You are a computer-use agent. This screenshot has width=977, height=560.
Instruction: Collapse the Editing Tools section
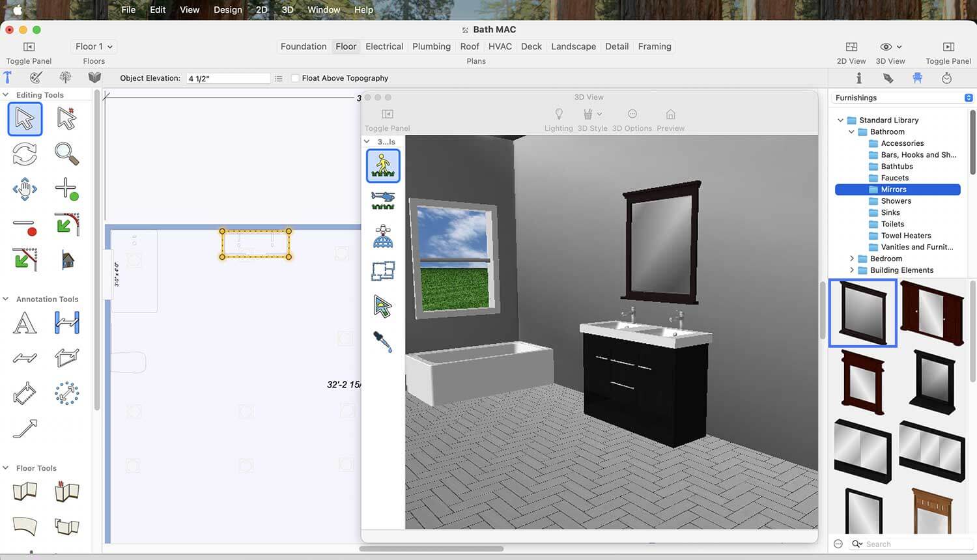[x=6, y=95]
